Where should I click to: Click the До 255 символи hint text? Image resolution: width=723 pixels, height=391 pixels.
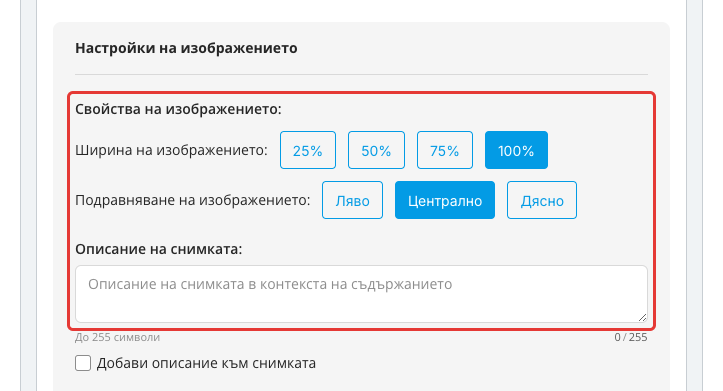click(x=118, y=338)
